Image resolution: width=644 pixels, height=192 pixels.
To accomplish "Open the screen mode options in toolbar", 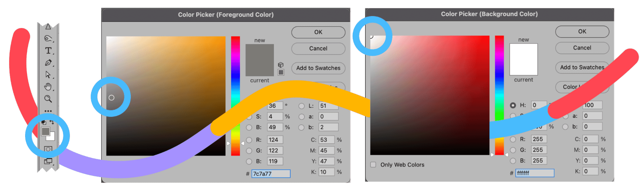I will point(48,161).
